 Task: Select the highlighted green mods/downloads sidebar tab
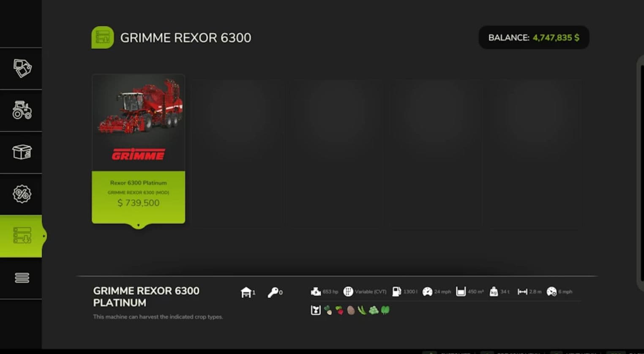click(x=22, y=236)
